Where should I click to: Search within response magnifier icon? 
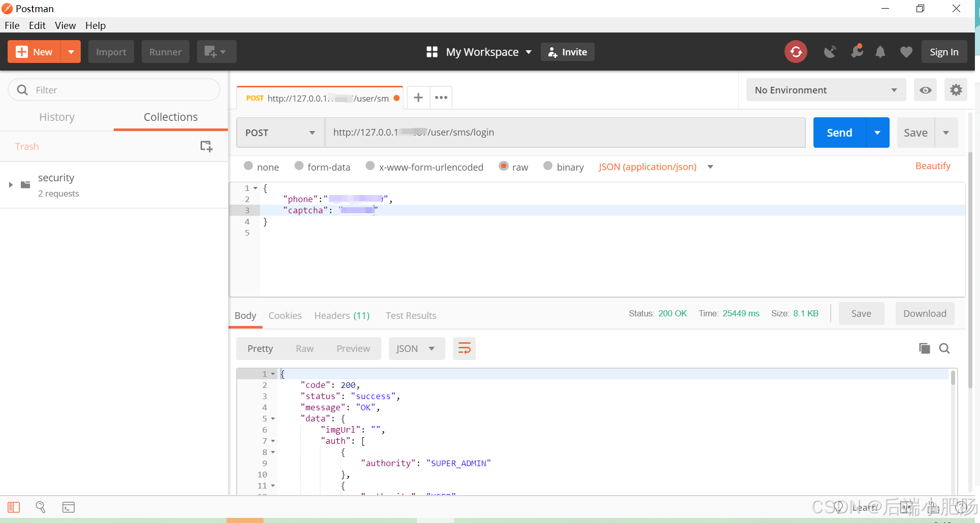click(x=944, y=348)
